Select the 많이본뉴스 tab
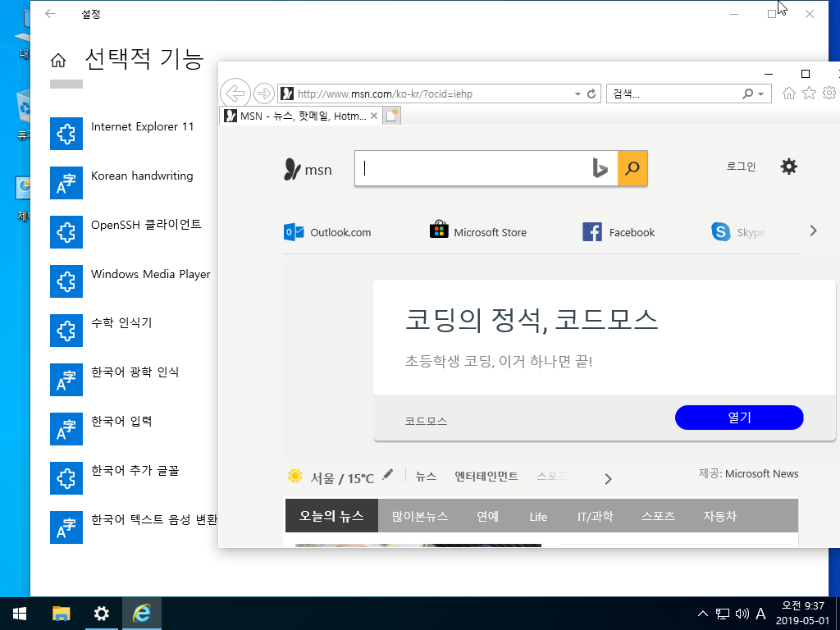Image resolution: width=840 pixels, height=630 pixels. tap(420, 516)
